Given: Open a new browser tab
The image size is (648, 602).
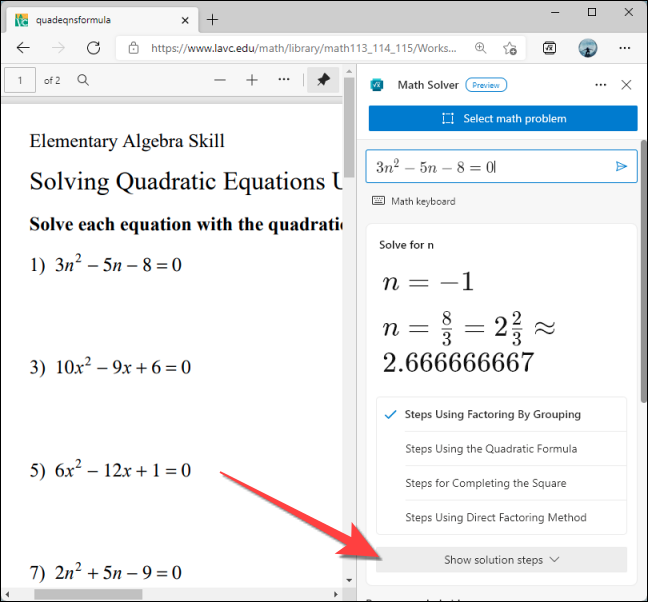Looking at the screenshot, I should [x=212, y=19].
